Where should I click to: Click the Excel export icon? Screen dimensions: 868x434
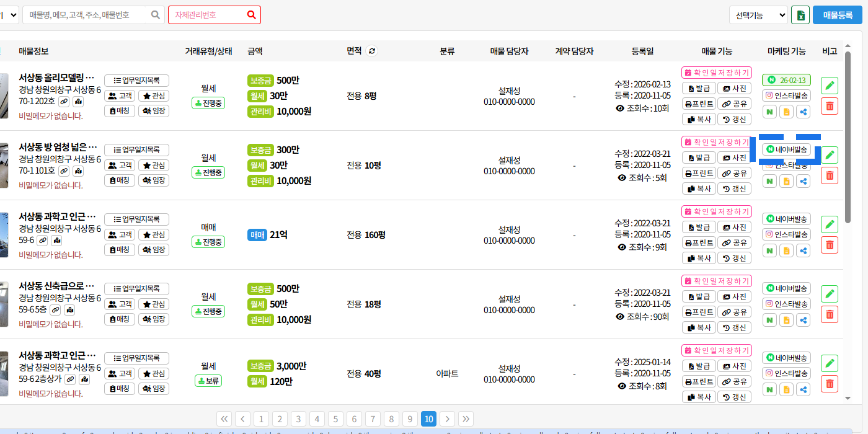coord(800,15)
